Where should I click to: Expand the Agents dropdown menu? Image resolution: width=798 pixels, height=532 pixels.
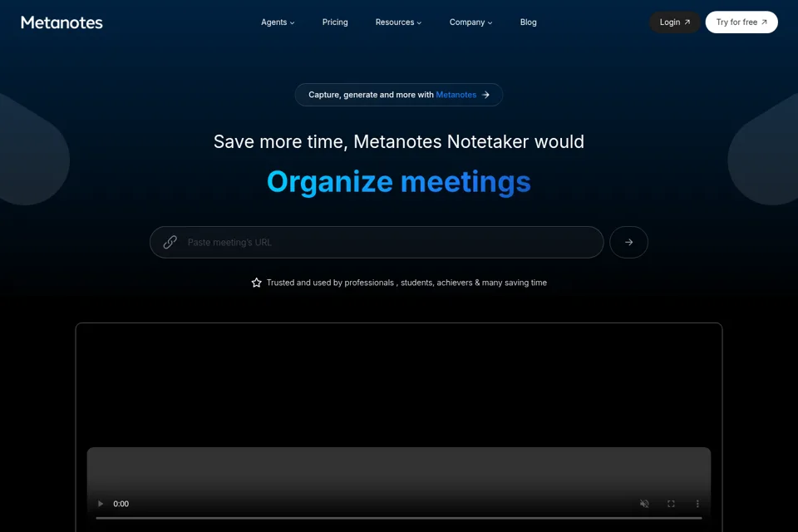click(278, 22)
